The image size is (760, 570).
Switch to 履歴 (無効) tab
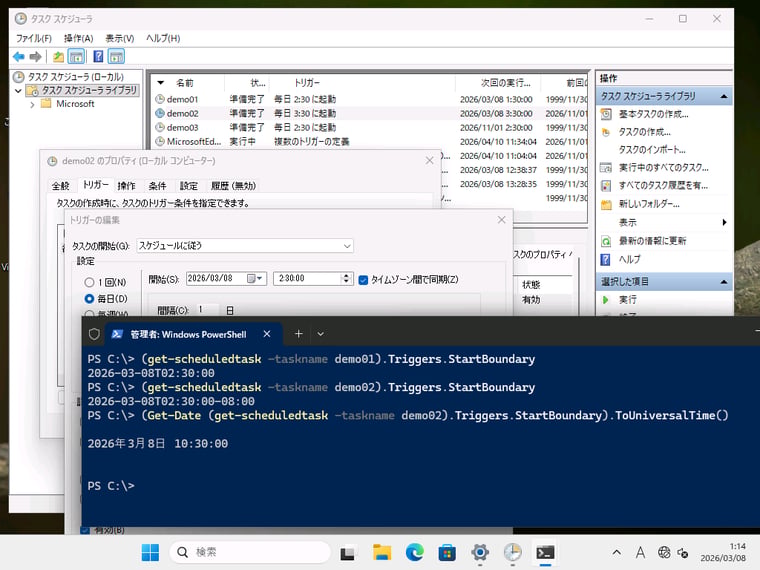coord(233,186)
